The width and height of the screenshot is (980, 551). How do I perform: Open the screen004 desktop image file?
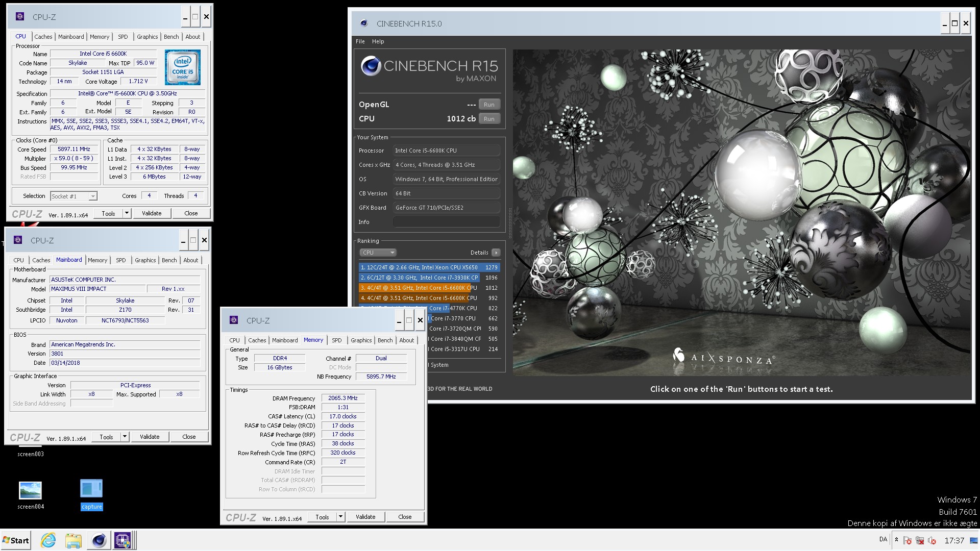[x=31, y=495]
